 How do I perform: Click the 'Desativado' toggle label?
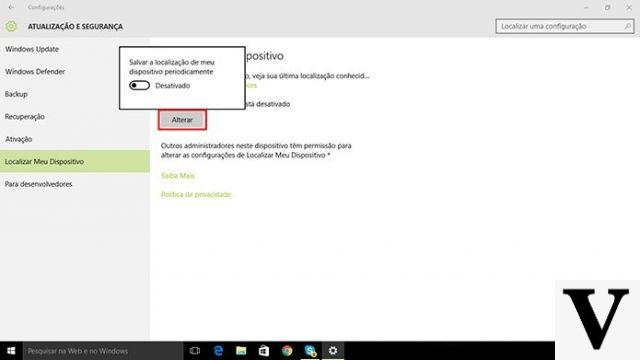[x=173, y=86]
